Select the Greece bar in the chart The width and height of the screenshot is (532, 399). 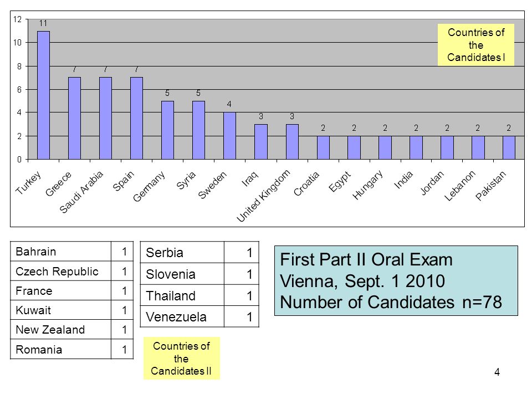click(x=75, y=118)
